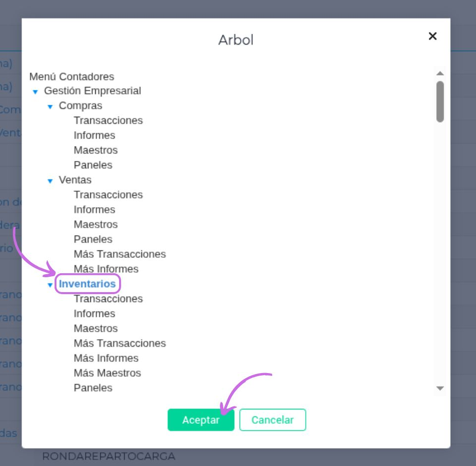
Task: Collapse the Gestión Empresarial node arrow
Action: pos(35,92)
